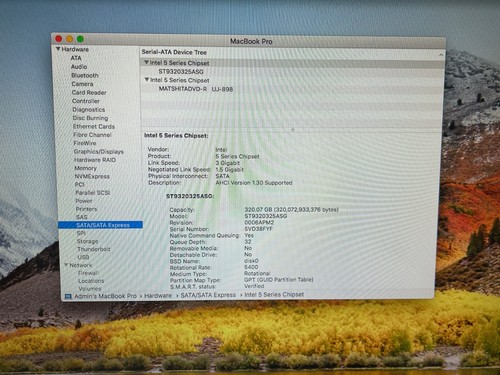Show Diagnostics information
Screen dimensions: 500x375
[89, 110]
